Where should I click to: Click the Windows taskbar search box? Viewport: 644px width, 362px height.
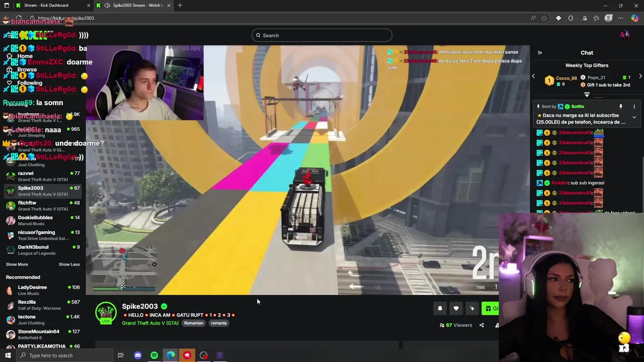(x=64, y=355)
